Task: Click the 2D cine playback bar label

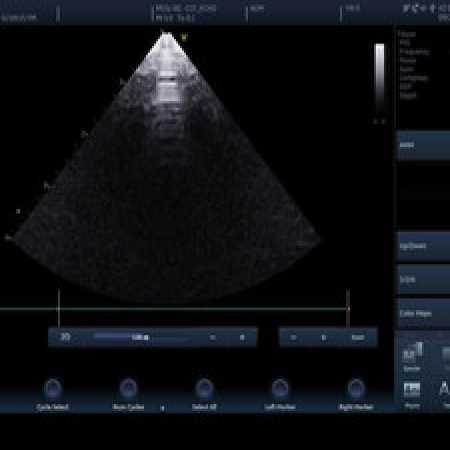Action: (65, 337)
